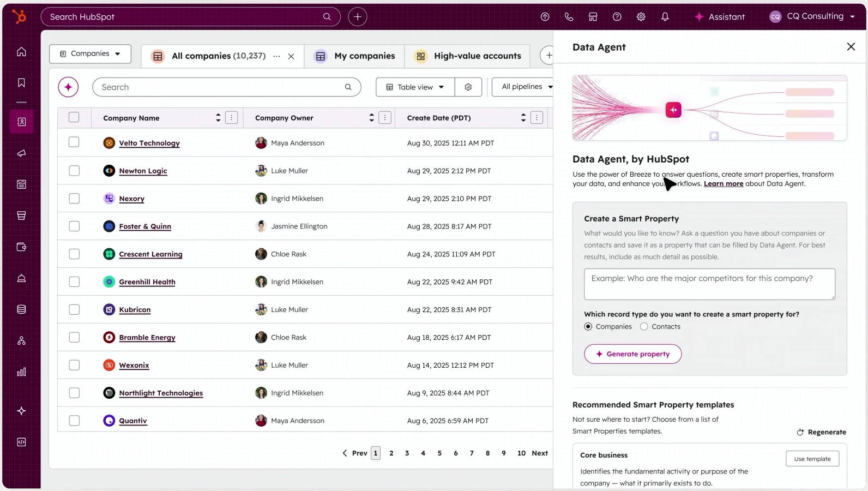Click Next page link
868x491 pixels.
(540, 453)
